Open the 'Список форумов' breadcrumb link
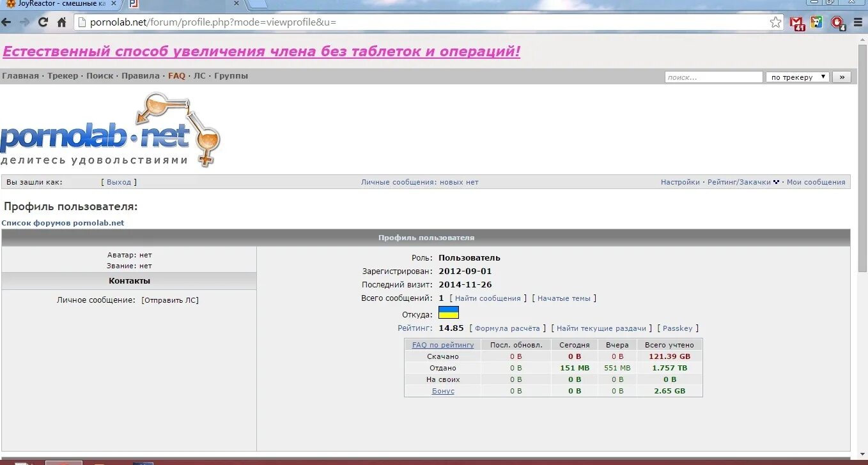The height and width of the screenshot is (465, 868). [x=63, y=223]
